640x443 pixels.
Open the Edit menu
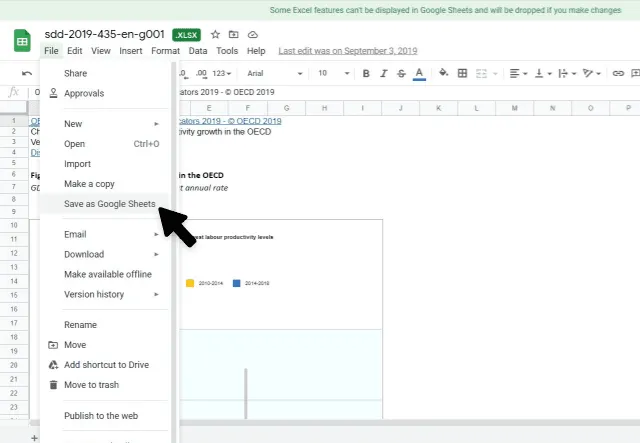pyautogui.click(x=75, y=51)
